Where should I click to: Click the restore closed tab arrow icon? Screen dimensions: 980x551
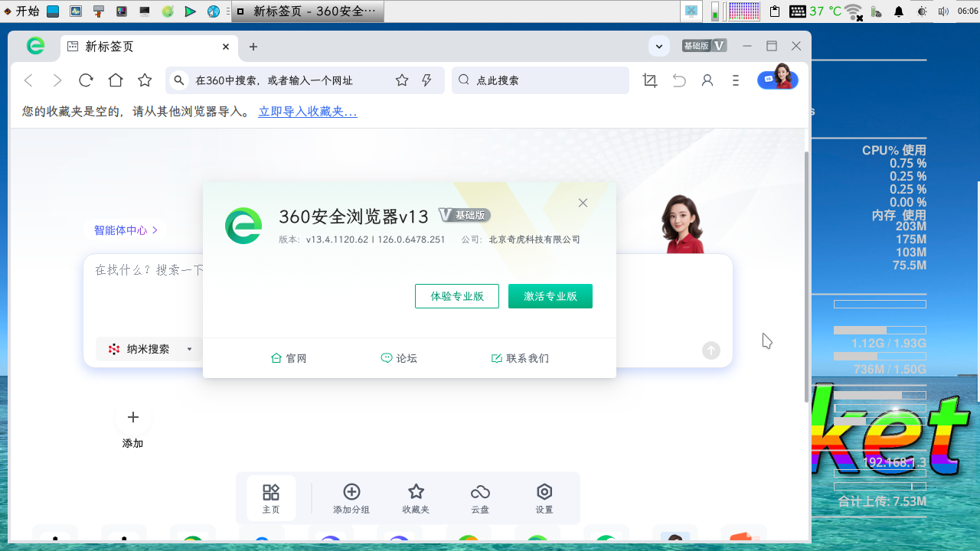pos(679,80)
